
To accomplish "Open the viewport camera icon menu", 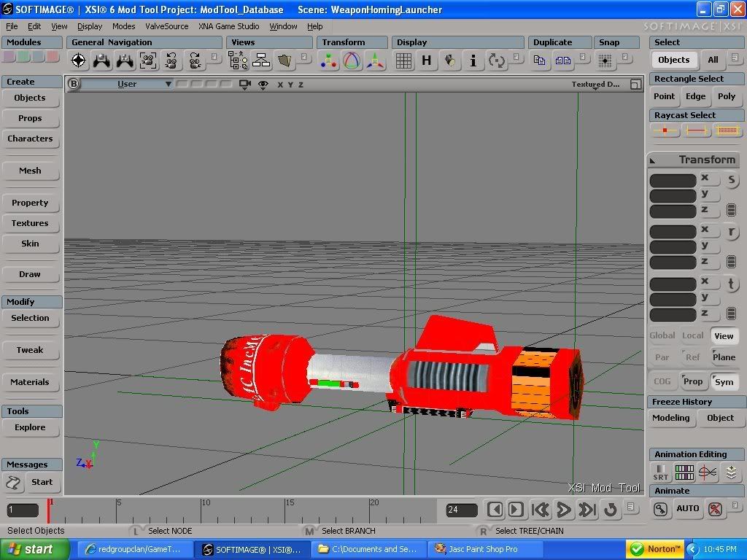I will point(245,85).
